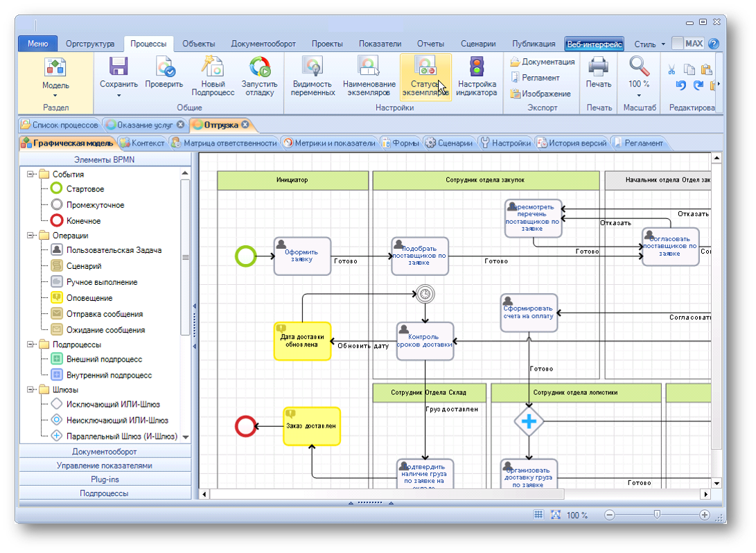Image resolution: width=756 pixels, height=553 pixels.
Task: Switch to Оргструктура ribbon tab
Action: (x=90, y=44)
